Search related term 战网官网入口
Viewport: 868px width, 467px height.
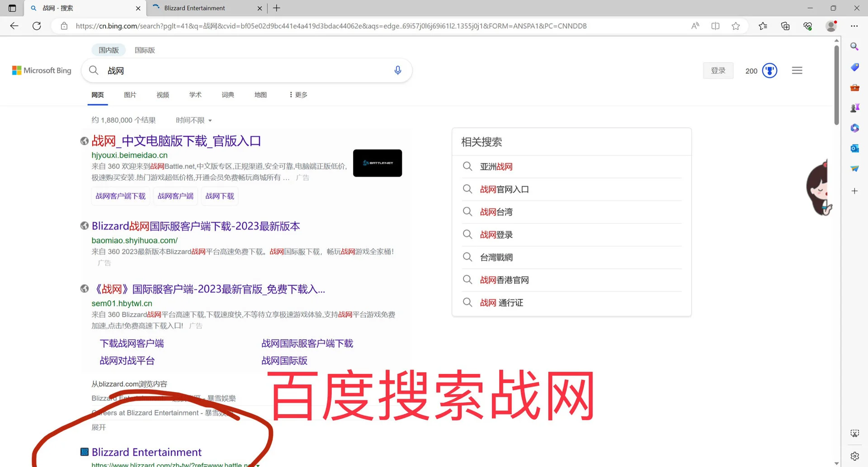(505, 189)
